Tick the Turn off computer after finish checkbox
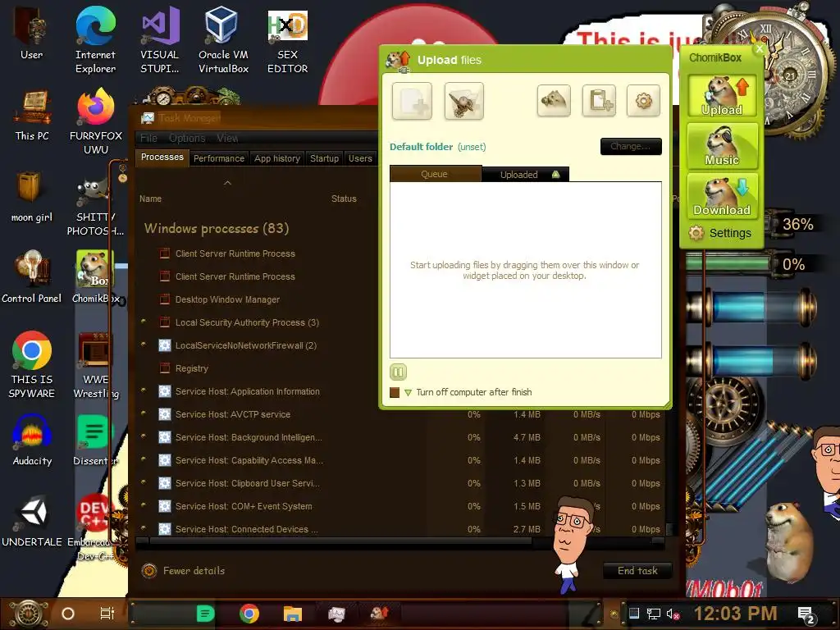840x630 pixels. pyautogui.click(x=395, y=393)
